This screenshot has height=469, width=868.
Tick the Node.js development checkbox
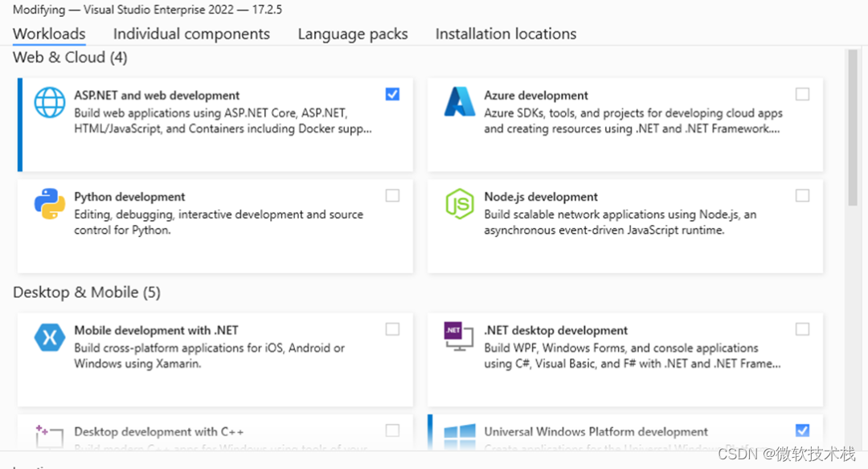(x=802, y=196)
